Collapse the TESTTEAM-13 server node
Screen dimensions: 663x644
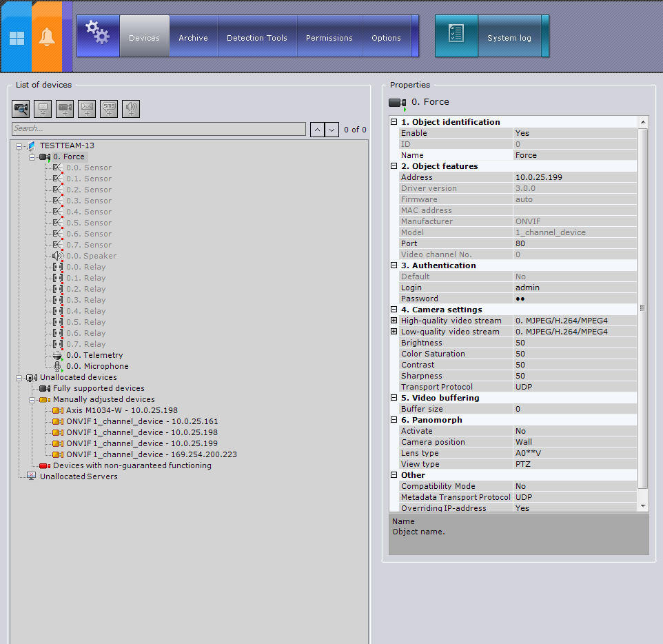(19, 146)
